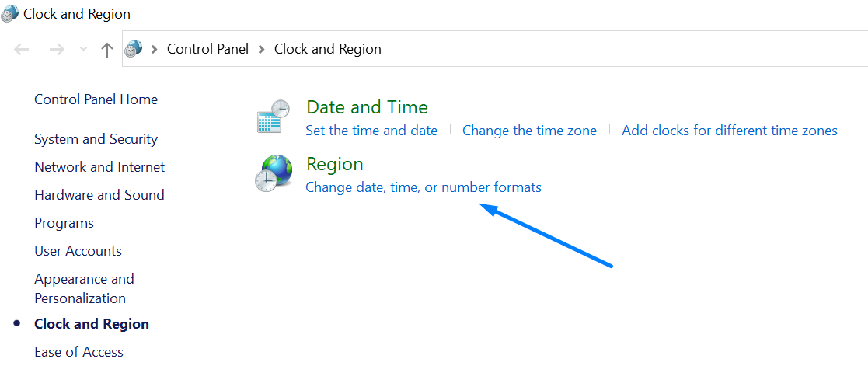The image size is (868, 380).
Task: Open the Date and Time heading
Action: pos(367,107)
